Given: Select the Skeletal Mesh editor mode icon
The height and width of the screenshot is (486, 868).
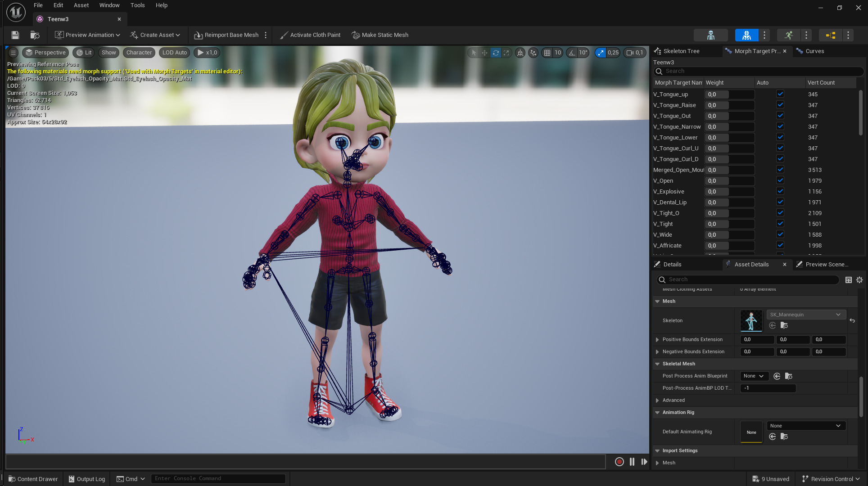Looking at the screenshot, I should pyautogui.click(x=746, y=35).
